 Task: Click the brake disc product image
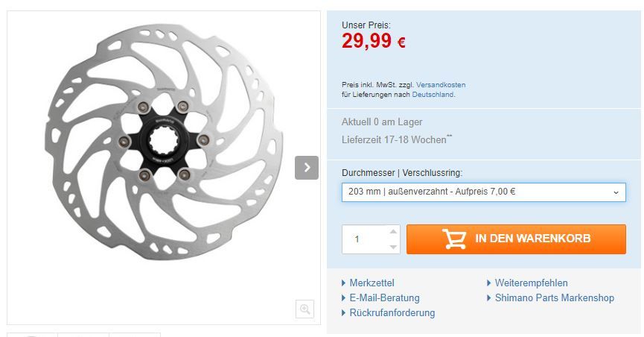point(164,142)
